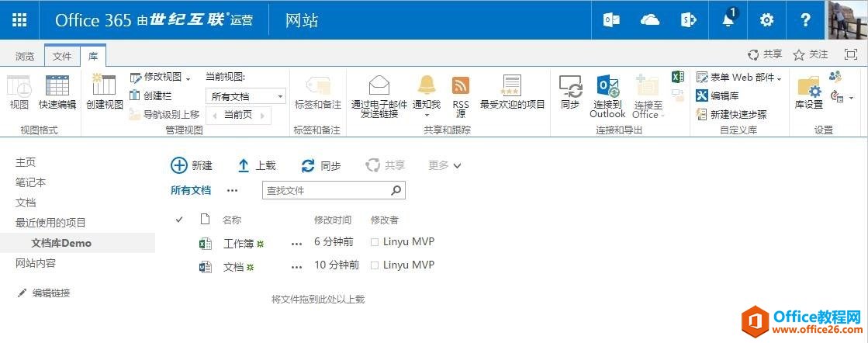The width and height of the screenshot is (868, 343).
Task: Open the 修改视图 dropdown arrow
Action: click(x=188, y=79)
